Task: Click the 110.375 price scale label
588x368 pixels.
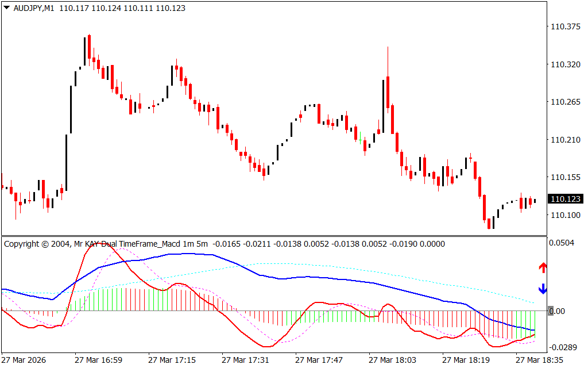Action: pos(565,27)
